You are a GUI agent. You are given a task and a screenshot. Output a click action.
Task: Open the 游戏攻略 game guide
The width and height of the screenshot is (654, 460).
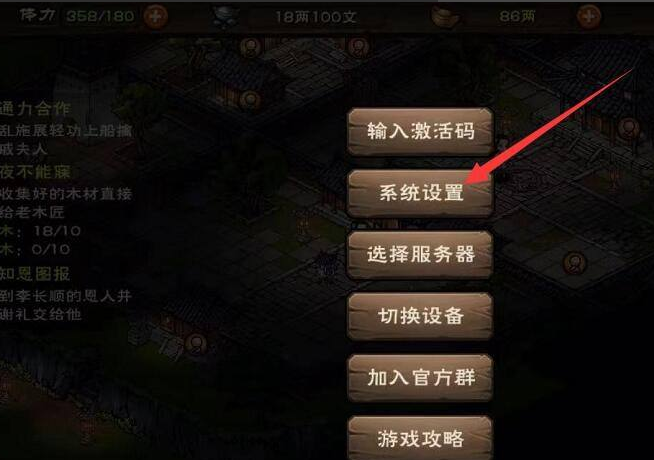(420, 438)
